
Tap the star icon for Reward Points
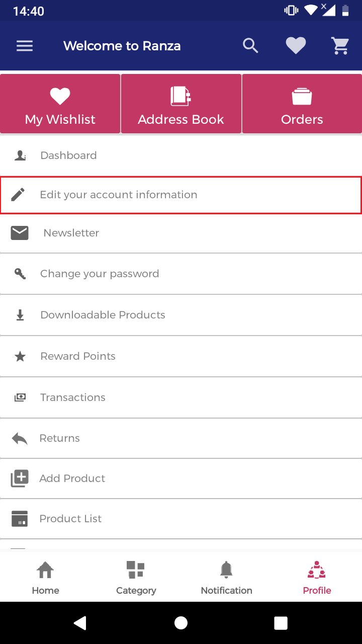pos(20,356)
